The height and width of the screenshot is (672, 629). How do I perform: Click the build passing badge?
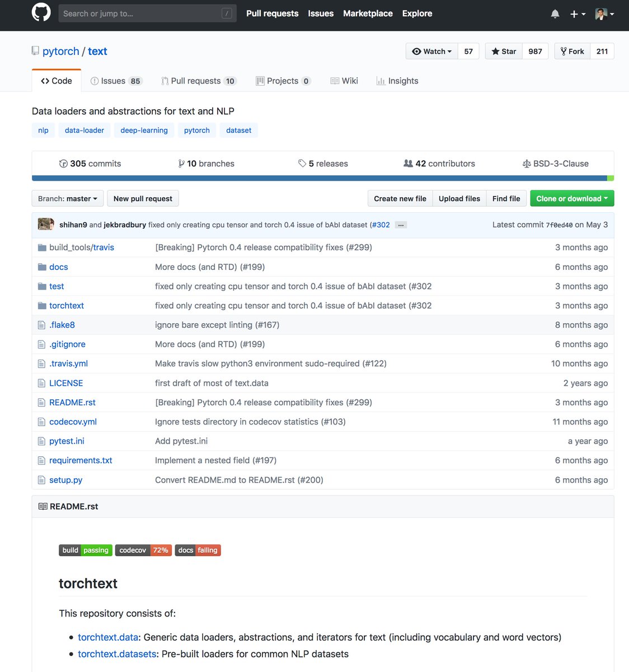click(86, 550)
